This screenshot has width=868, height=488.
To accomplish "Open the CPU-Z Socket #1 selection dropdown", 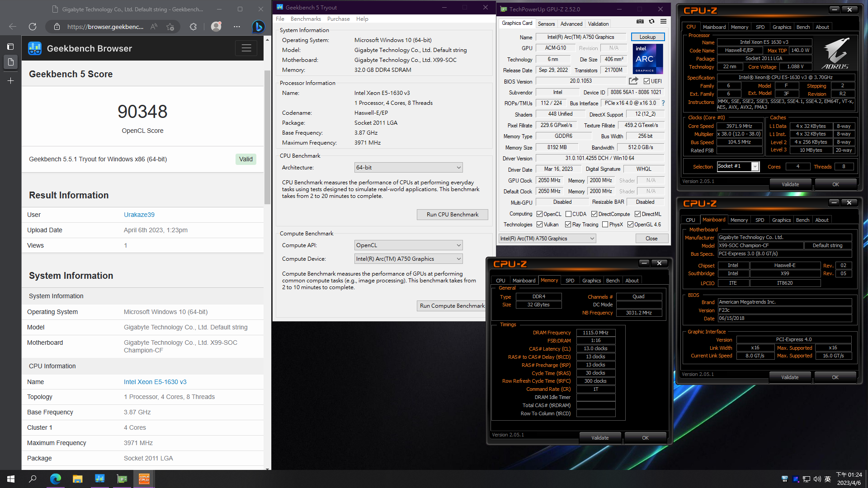I will pyautogui.click(x=738, y=166).
